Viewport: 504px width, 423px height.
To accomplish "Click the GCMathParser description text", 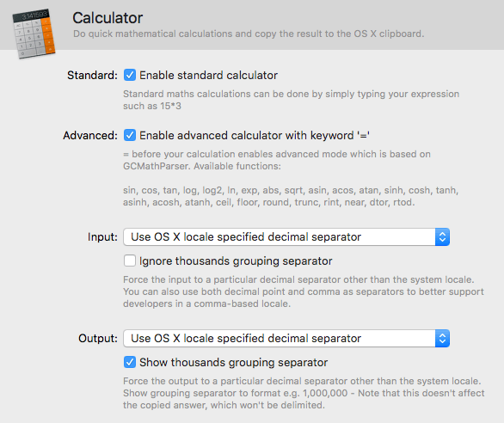I will pos(277,160).
